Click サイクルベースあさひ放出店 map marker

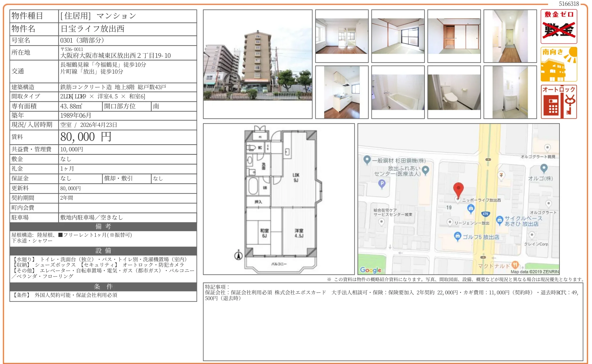point(500,220)
